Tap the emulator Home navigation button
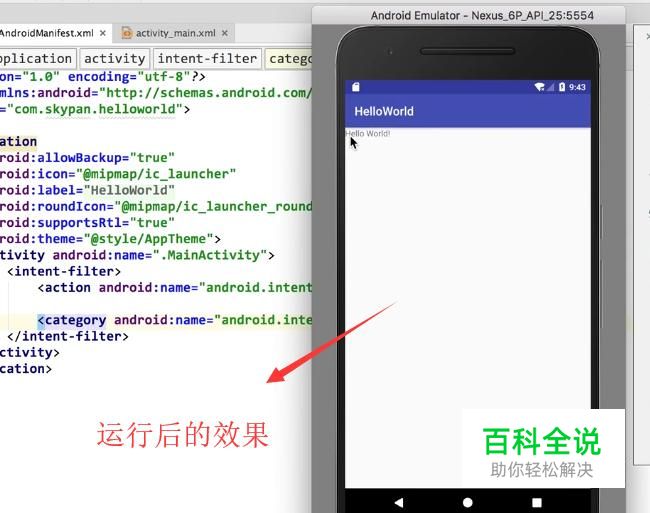This screenshot has height=513, width=650. (x=468, y=503)
